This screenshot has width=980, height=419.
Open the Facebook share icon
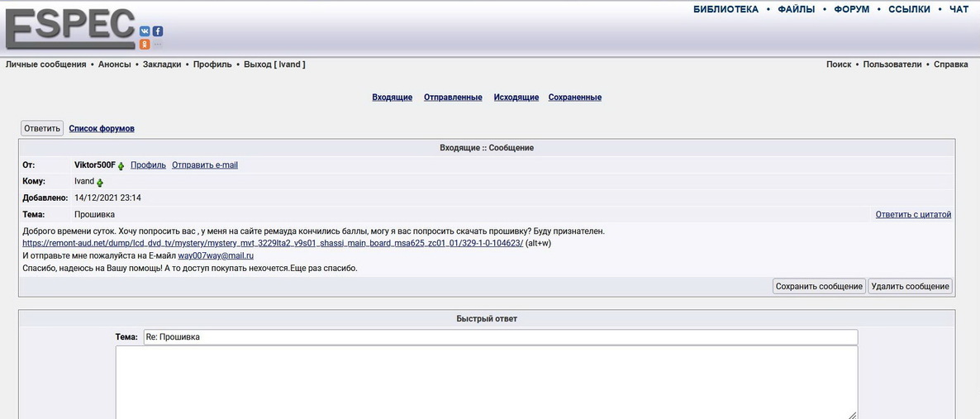(x=157, y=31)
